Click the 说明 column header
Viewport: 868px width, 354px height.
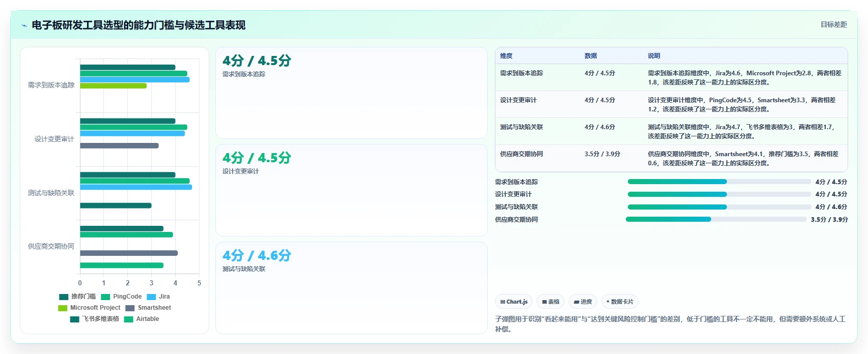tap(654, 56)
